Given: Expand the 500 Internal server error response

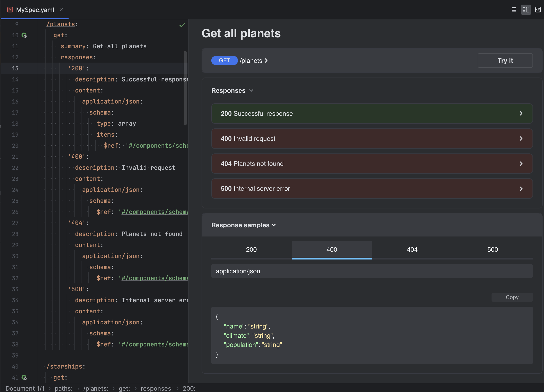Looking at the screenshot, I should [521, 188].
